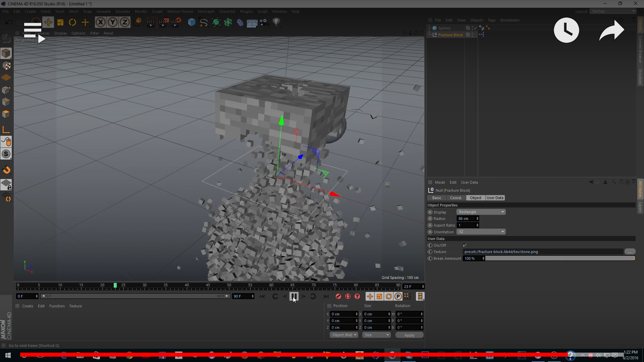This screenshot has height=362, width=644.
Task: Click the preview range scrub bar
Action: point(135,296)
